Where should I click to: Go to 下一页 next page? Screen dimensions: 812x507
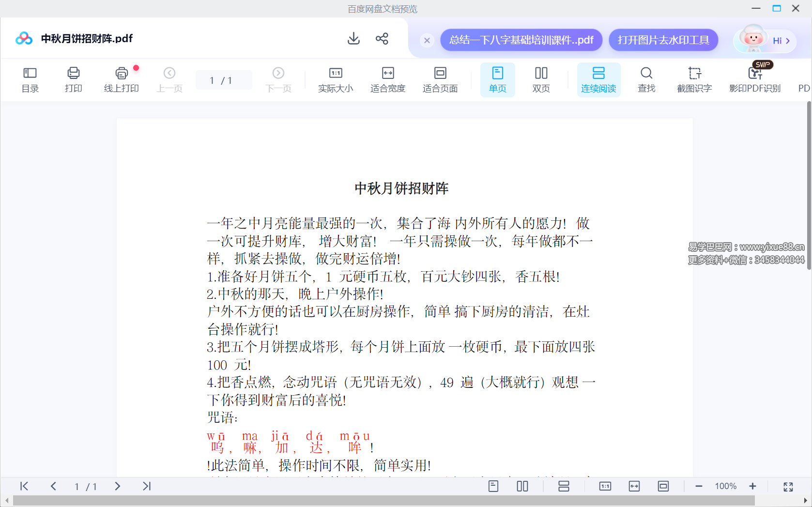click(278, 79)
